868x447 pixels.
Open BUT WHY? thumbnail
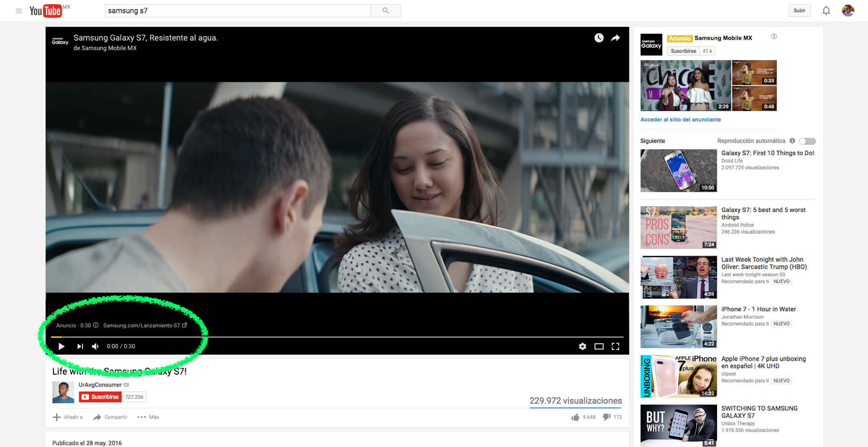point(679,426)
